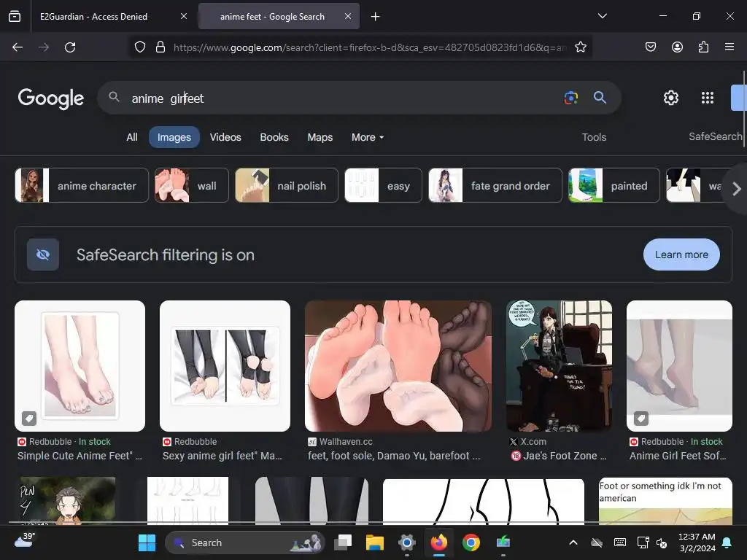Reload the current page
747x560 pixels.
(x=70, y=47)
